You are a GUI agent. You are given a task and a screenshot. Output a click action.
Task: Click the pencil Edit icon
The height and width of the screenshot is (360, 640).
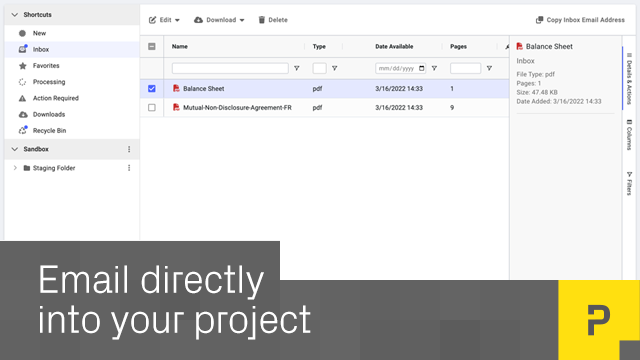pyautogui.click(x=152, y=20)
